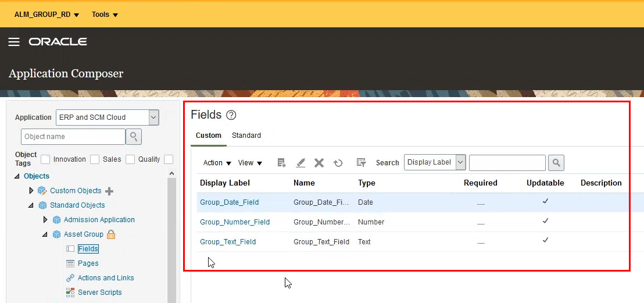Viewport: 644px width, 303px height.
Task: Click the Admission Application object link
Action: coord(99,220)
